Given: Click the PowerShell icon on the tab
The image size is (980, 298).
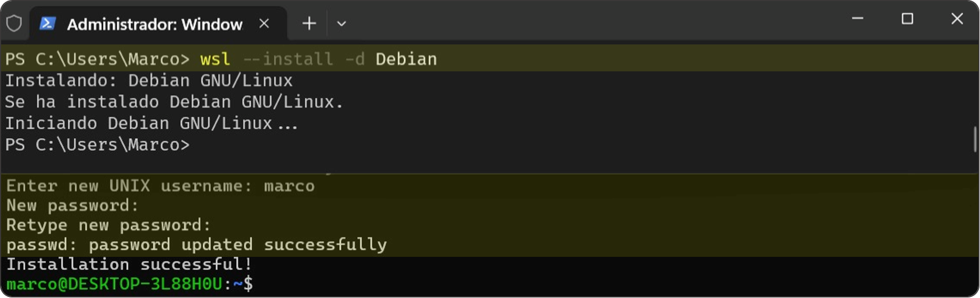Looking at the screenshot, I should coord(48,24).
